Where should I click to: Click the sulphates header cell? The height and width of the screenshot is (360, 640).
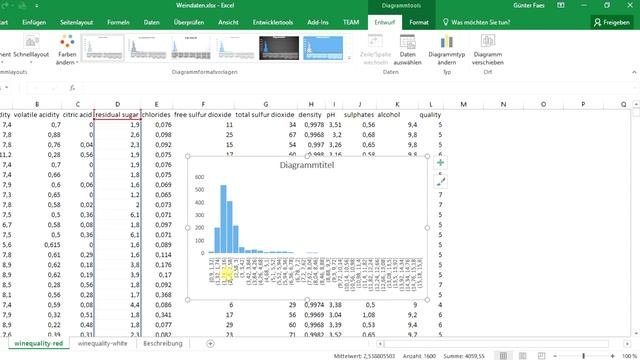(x=359, y=115)
